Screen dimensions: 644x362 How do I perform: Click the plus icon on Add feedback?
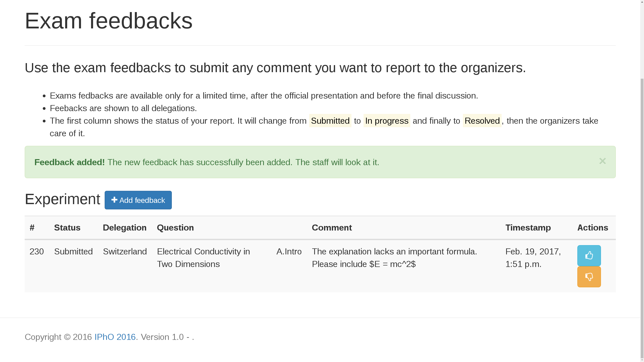[x=114, y=200]
